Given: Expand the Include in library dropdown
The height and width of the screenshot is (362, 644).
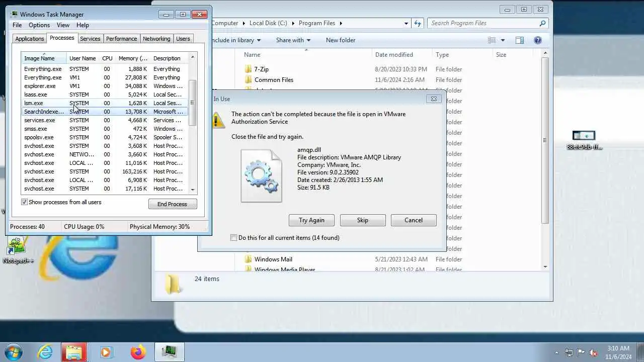Looking at the screenshot, I should point(259,40).
